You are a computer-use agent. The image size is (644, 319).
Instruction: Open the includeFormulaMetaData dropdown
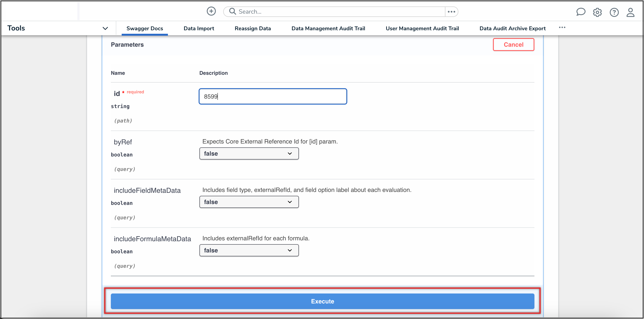249,250
